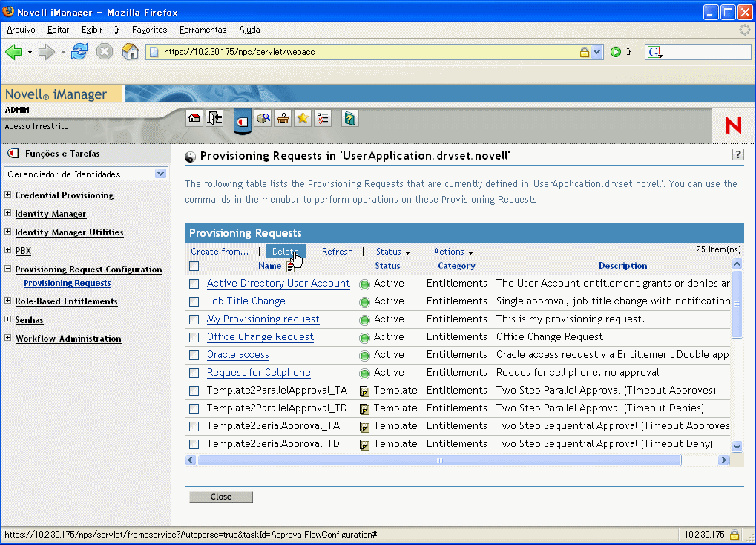Check the Active Directory User Account checkbox
756x545 pixels.
click(194, 284)
